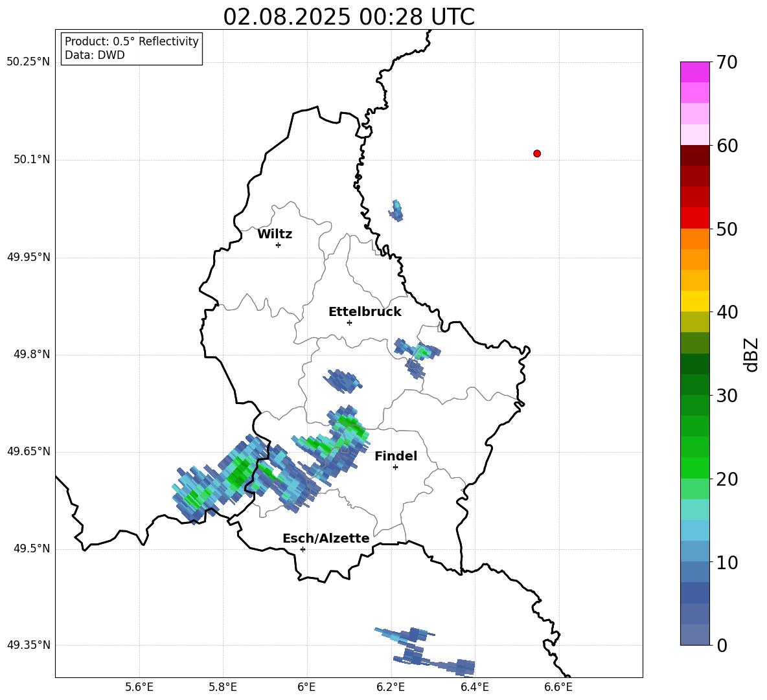Click the colorbar tick value 10
Image resolution: width=767 pixels, height=700 pixels.
(x=727, y=562)
